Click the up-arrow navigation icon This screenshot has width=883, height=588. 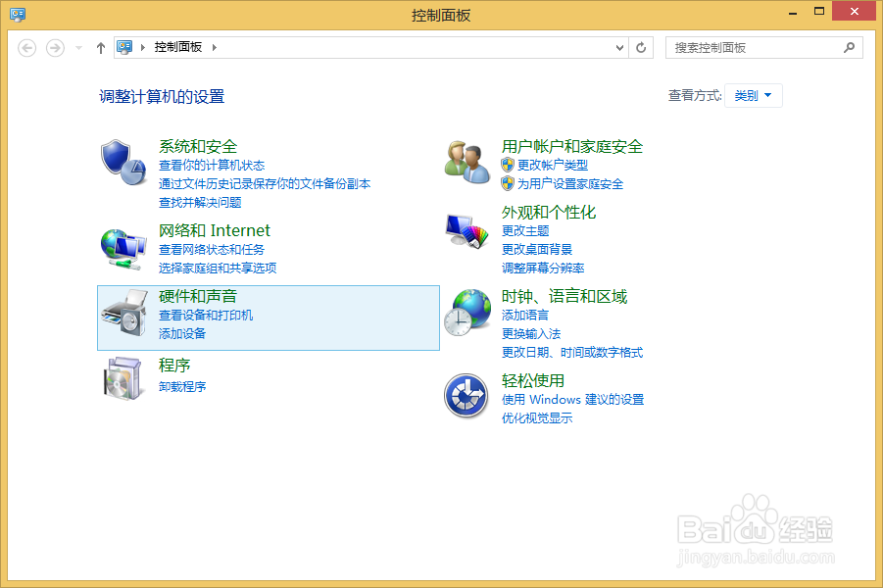click(x=100, y=47)
